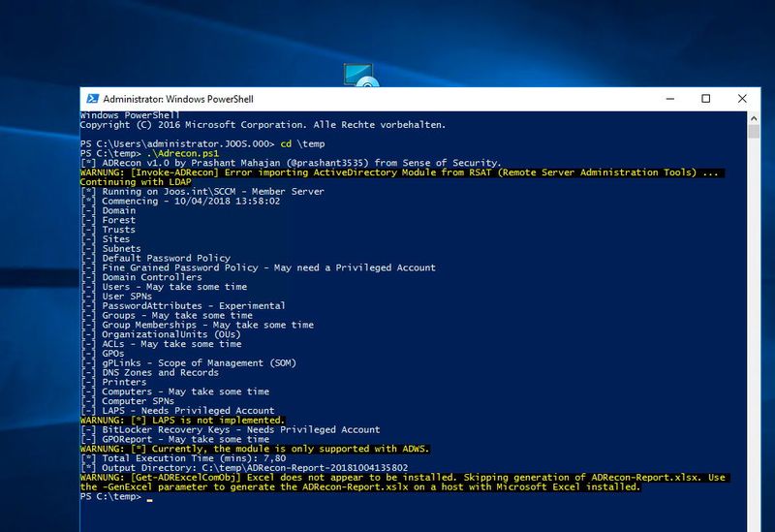Viewport: 775px width, 532px height.
Task: Click the 'Subnets' output line
Action: click(x=110, y=249)
